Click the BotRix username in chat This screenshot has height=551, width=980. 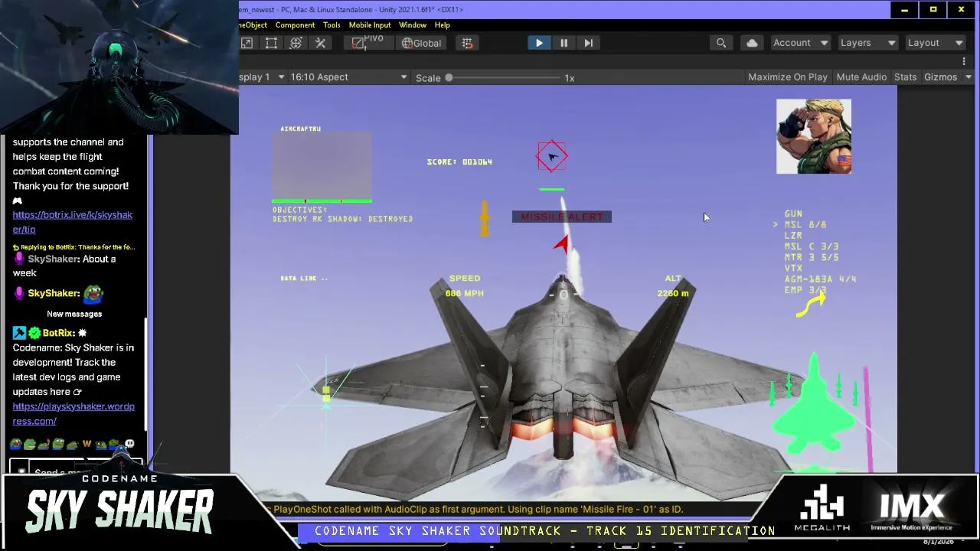click(x=59, y=333)
